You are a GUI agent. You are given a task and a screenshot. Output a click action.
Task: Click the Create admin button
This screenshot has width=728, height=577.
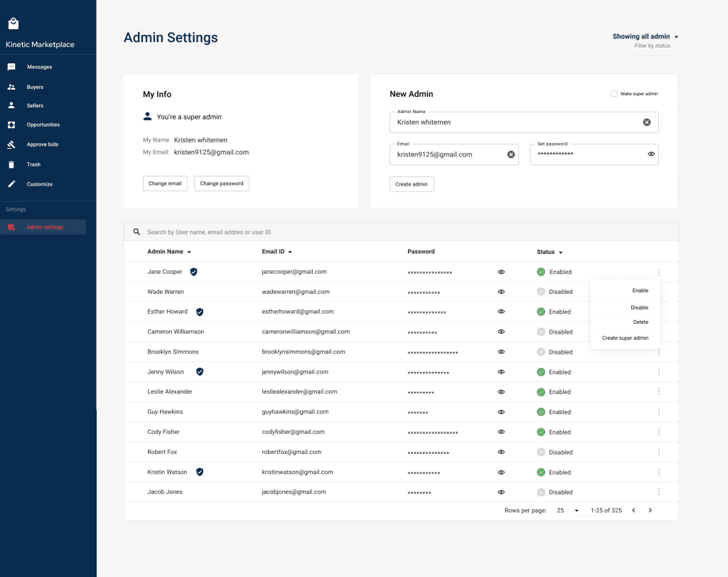tap(412, 184)
